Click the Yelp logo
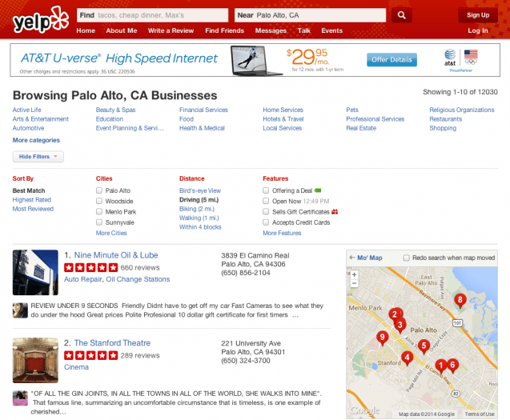 (x=41, y=19)
